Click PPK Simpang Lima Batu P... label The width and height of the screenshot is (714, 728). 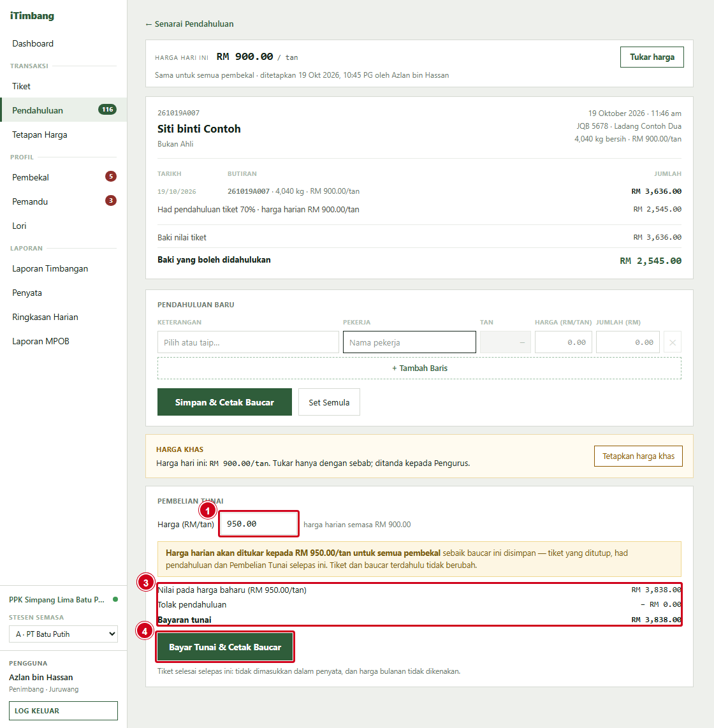(x=57, y=599)
